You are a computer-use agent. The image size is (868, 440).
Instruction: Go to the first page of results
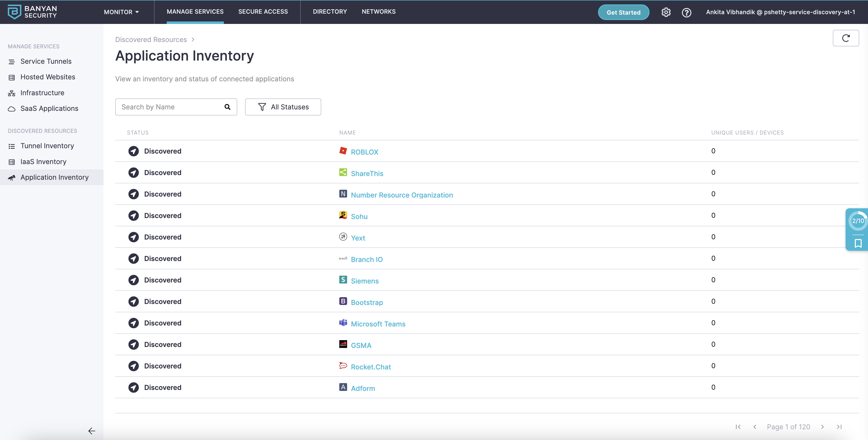[738, 427]
